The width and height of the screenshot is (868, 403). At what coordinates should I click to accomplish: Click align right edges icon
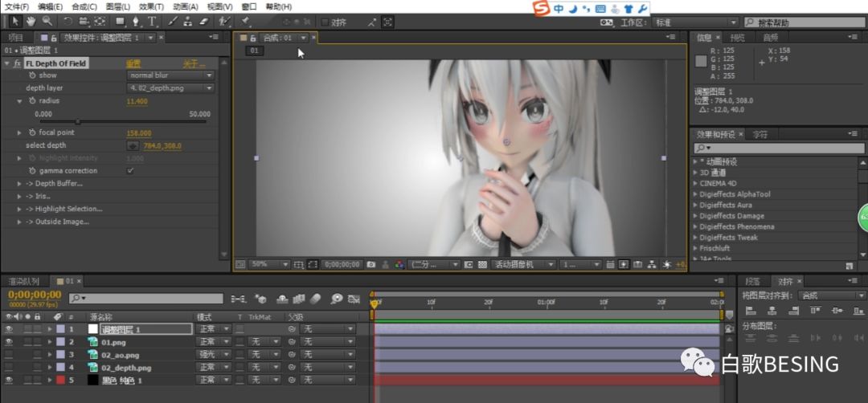pos(794,311)
